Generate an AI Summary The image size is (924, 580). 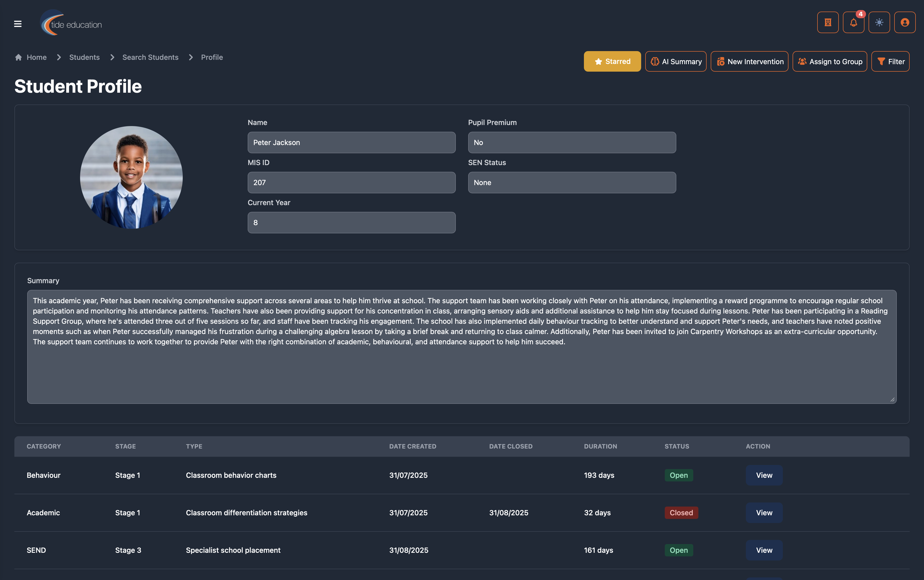tap(676, 61)
